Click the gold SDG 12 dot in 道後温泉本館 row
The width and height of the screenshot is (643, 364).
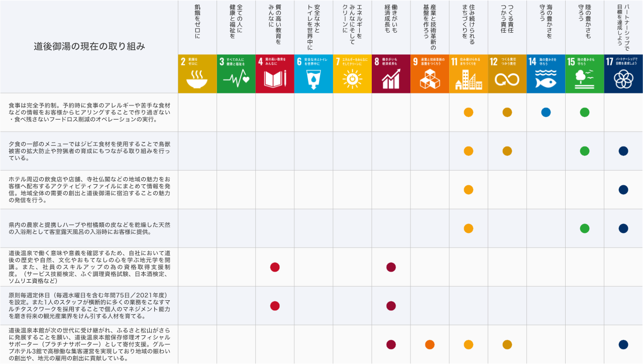point(507,344)
